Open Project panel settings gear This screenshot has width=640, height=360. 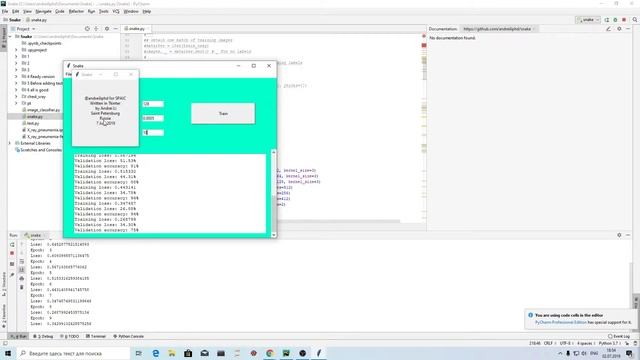[107, 29]
